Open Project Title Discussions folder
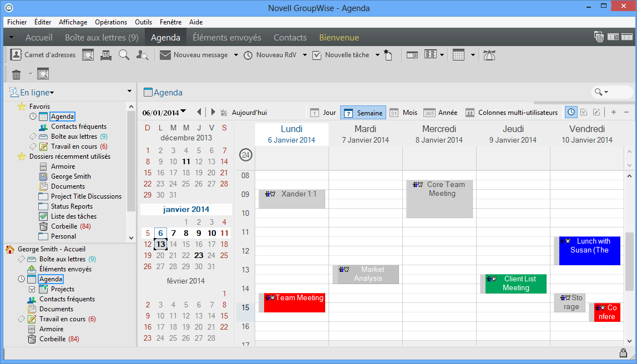Screen dimensions: 637x364 [80, 196]
